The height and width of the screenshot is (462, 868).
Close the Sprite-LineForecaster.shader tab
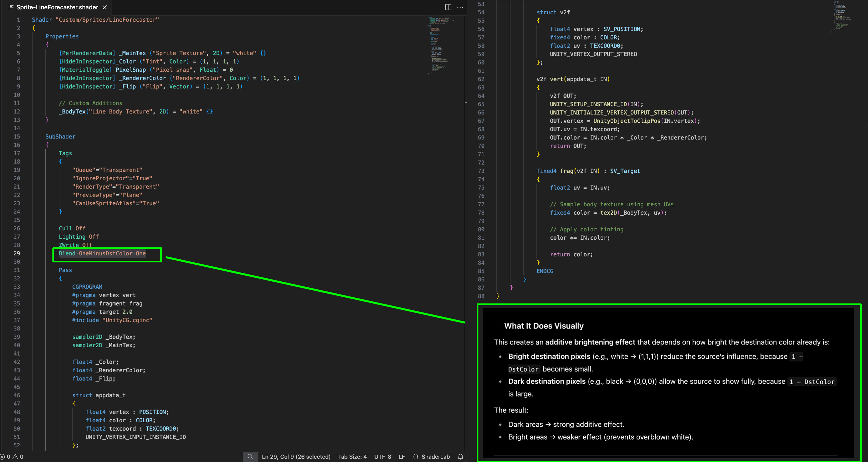pyautogui.click(x=104, y=7)
